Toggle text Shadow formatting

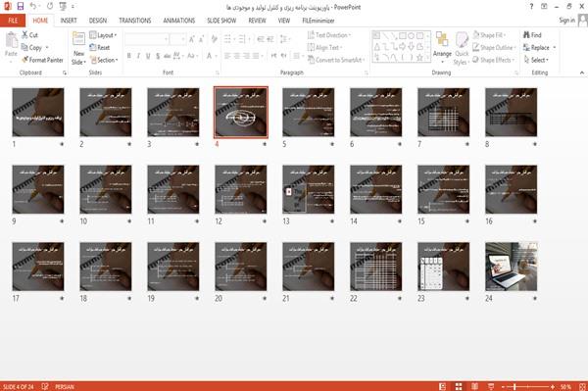158,56
